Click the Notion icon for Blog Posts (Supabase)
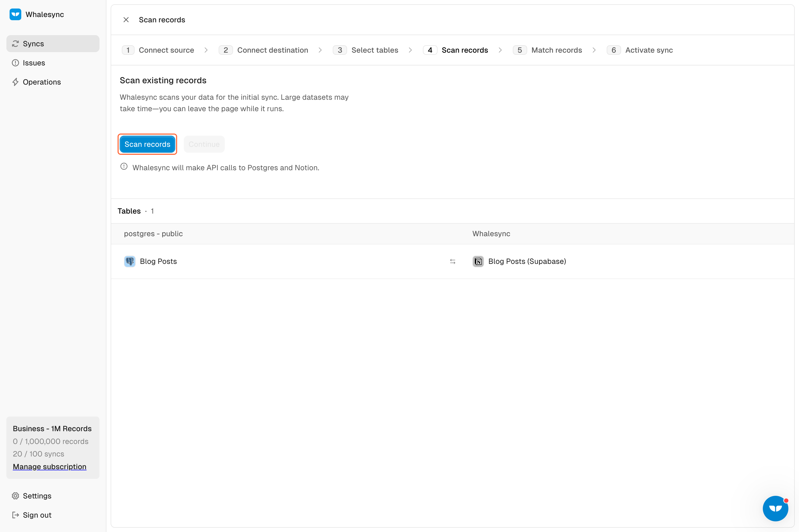The image size is (799, 532). (x=478, y=261)
